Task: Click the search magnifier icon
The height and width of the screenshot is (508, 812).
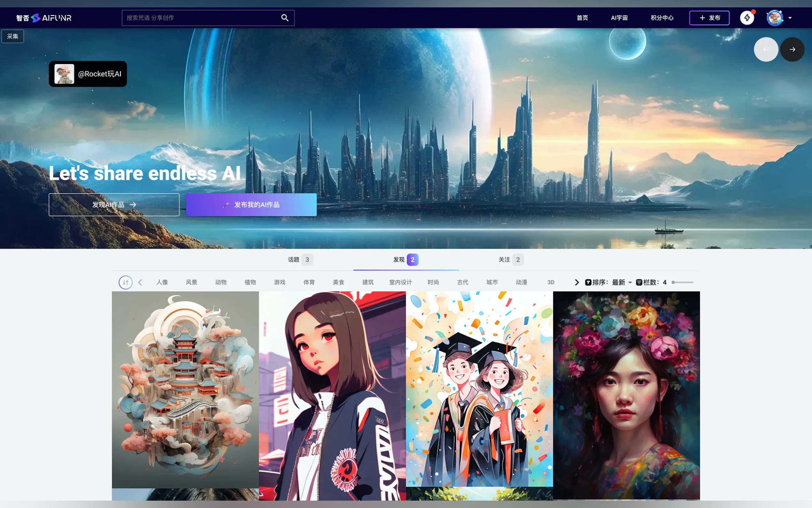Action: (285, 18)
